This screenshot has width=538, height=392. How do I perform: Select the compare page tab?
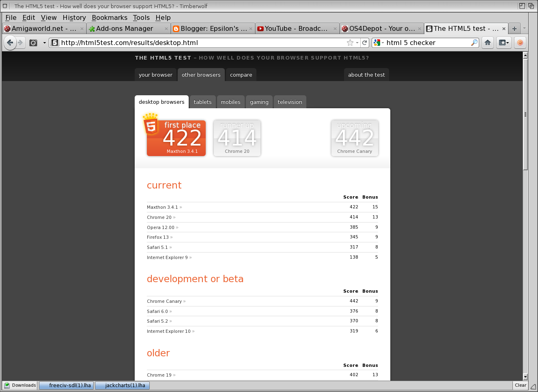pos(241,75)
